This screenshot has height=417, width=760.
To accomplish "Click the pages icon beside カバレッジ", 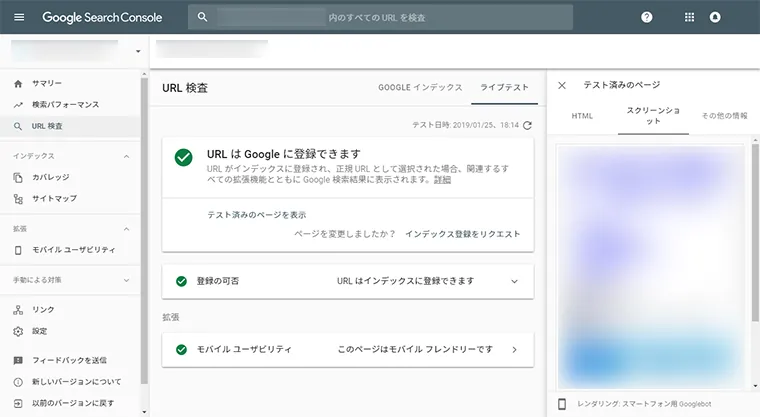I will (18, 177).
